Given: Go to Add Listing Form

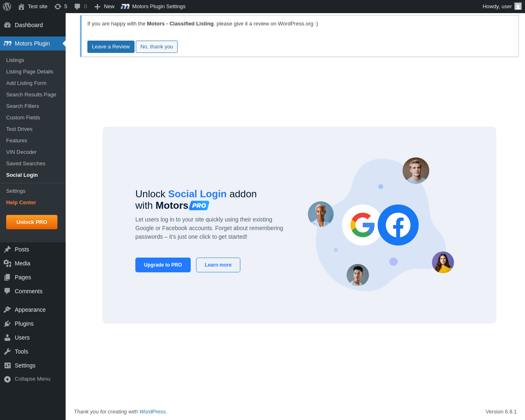Looking at the screenshot, I should click(x=26, y=83).
